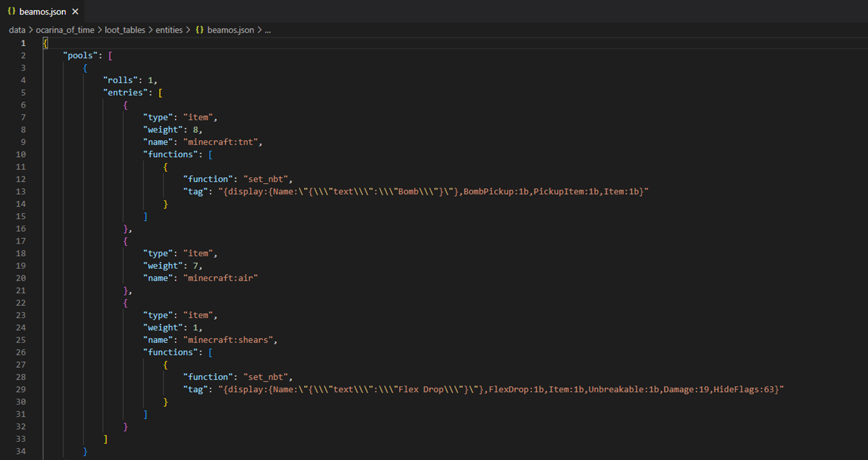Click the "functions" key on line 26
Screen dimensions: 868x460
pyautogui.click(x=173, y=352)
